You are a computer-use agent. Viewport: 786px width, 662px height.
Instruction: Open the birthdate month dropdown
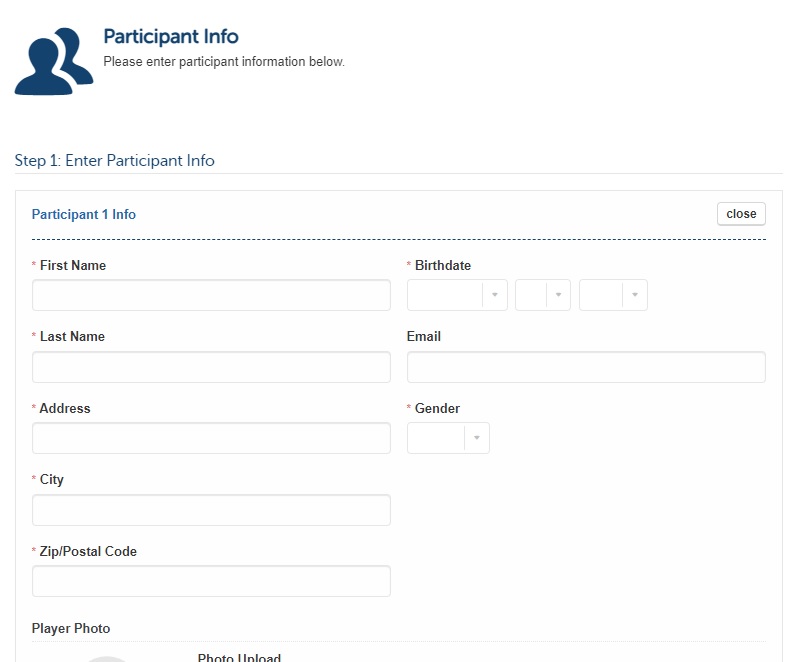click(x=457, y=295)
